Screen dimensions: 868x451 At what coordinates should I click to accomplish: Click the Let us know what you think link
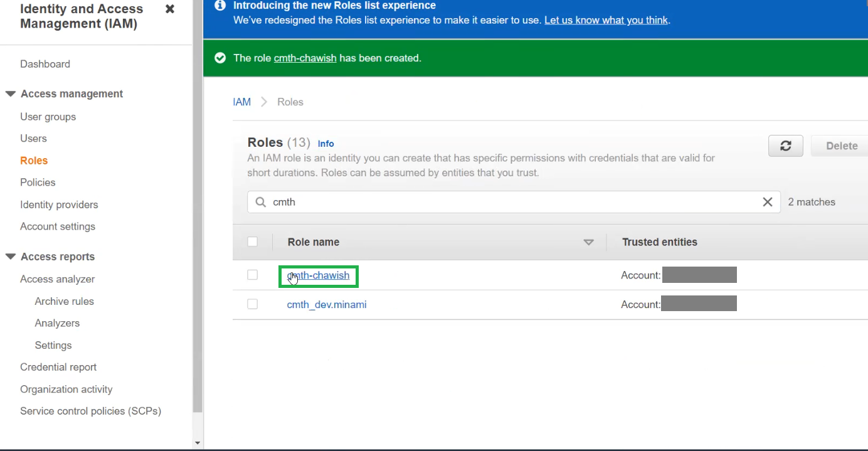605,20
